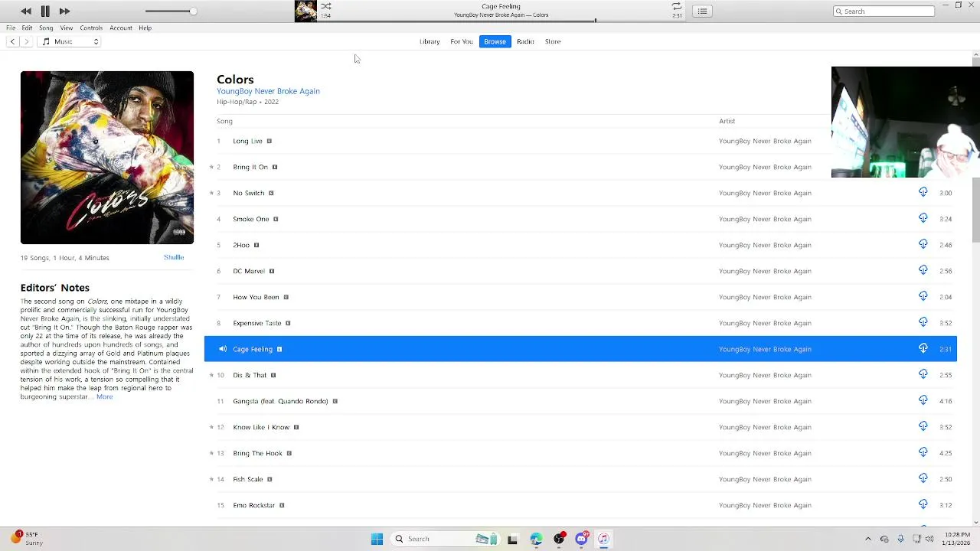Download the song Fish Scale
Viewport: 980px width, 551px height.
tap(923, 478)
